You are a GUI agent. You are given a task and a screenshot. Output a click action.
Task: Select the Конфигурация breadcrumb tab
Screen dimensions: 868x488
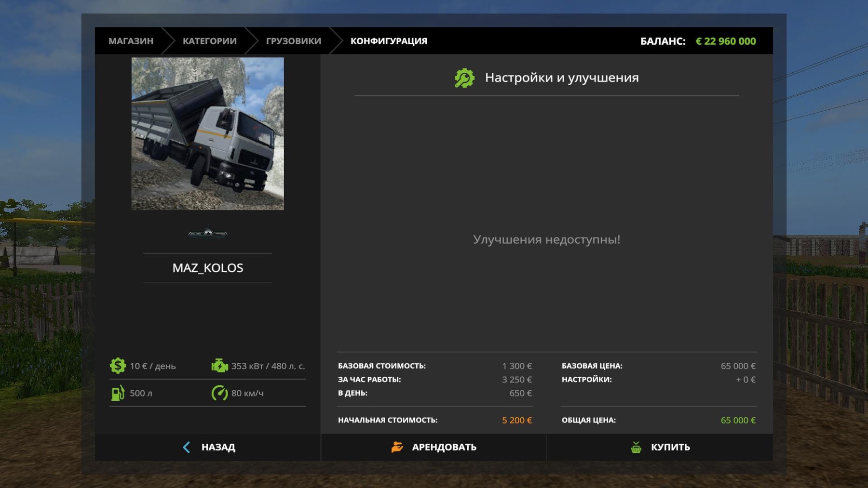coord(389,41)
